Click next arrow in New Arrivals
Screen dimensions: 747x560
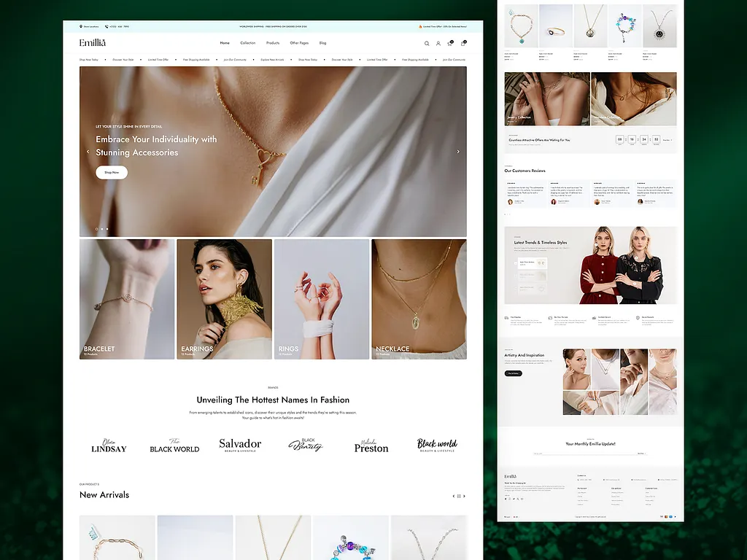(465, 496)
